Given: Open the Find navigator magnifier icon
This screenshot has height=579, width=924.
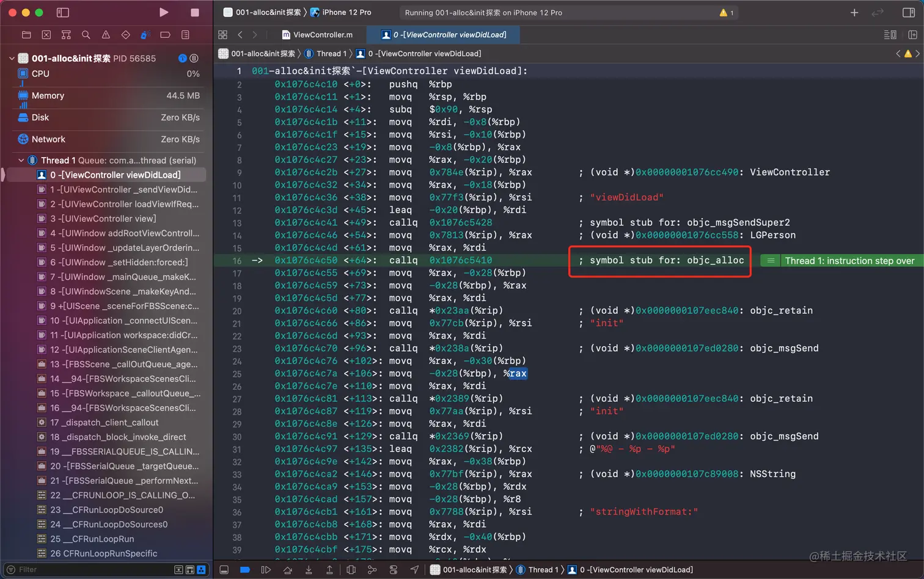Looking at the screenshot, I should tap(86, 35).
